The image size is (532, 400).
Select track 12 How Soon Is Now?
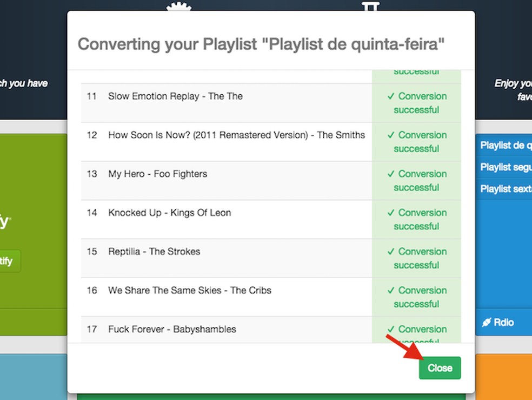point(235,135)
